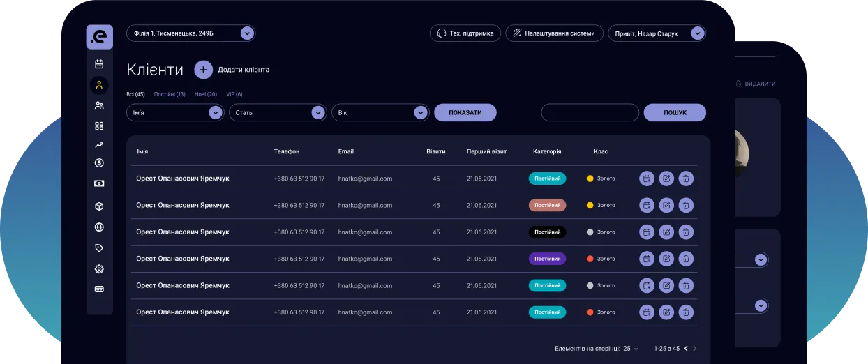Select the highlighted clients person icon

[99, 85]
